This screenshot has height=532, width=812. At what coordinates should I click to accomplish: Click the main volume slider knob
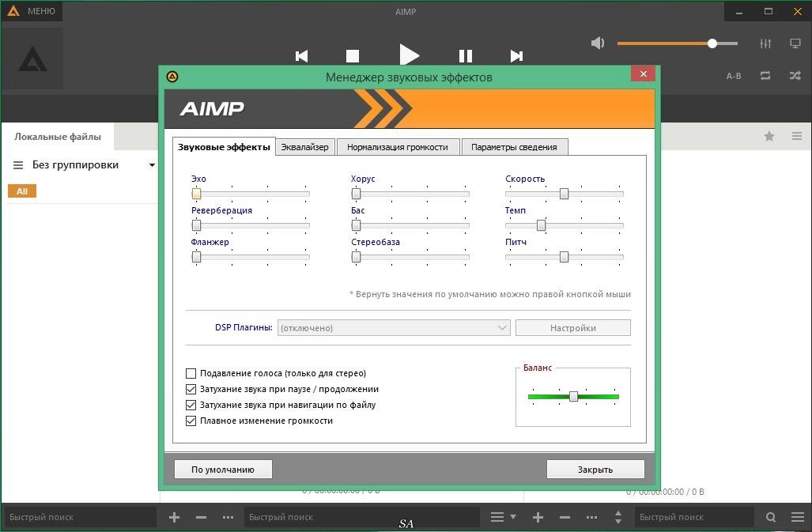point(712,43)
